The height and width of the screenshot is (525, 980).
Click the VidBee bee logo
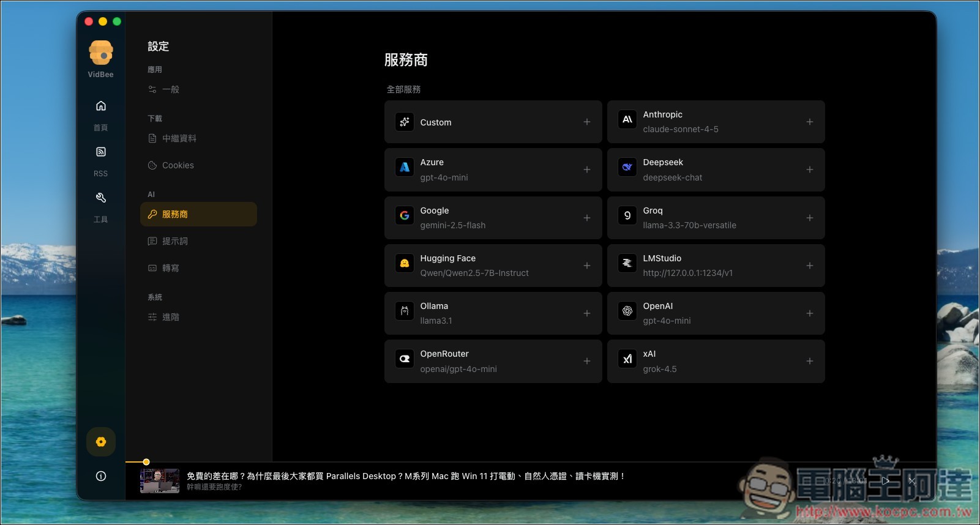click(x=101, y=53)
